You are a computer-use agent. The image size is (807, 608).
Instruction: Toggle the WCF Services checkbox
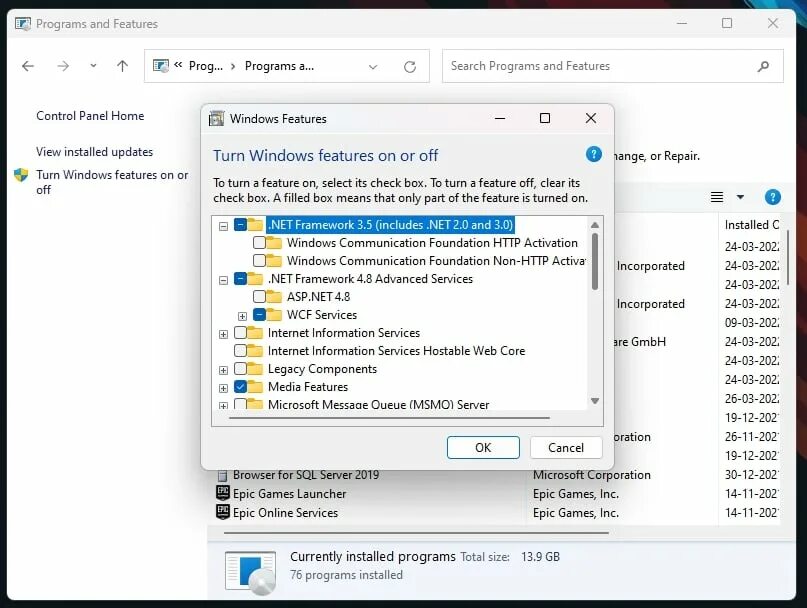click(259, 315)
